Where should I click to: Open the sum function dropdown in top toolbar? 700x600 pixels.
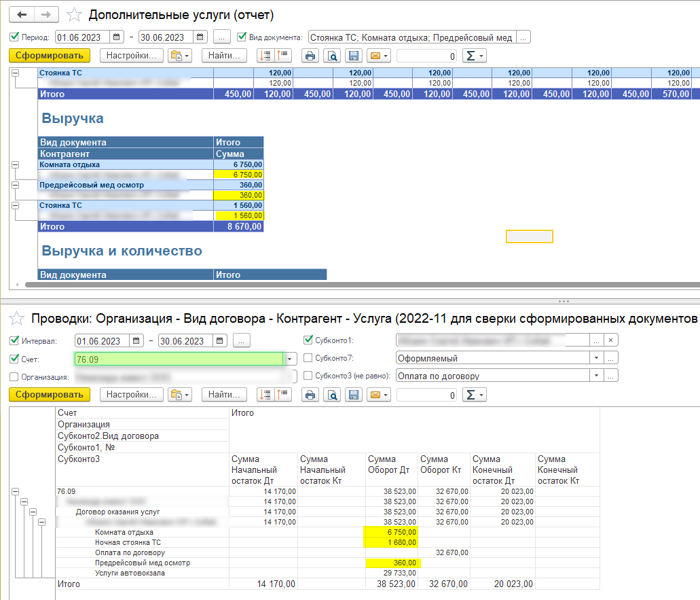474,56
